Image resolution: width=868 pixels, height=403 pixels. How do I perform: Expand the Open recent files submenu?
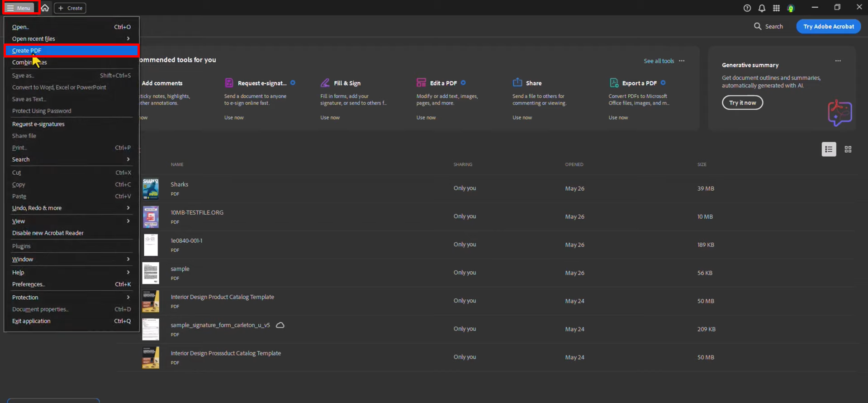point(71,38)
